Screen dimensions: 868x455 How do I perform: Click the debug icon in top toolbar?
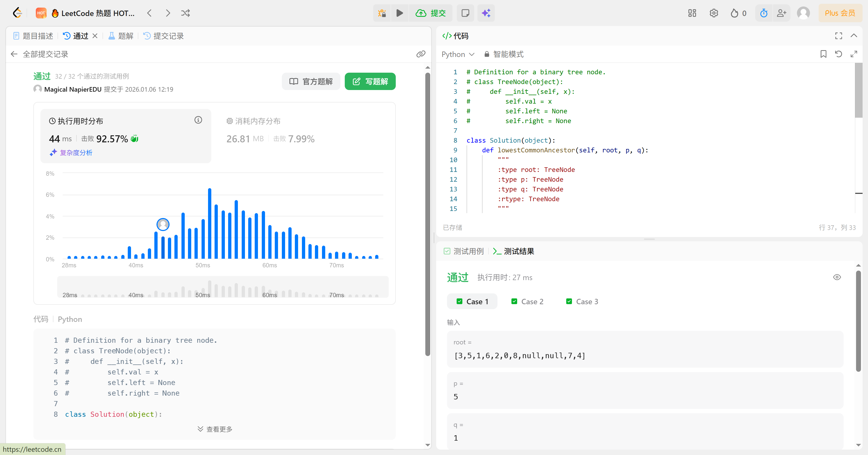[x=382, y=13]
